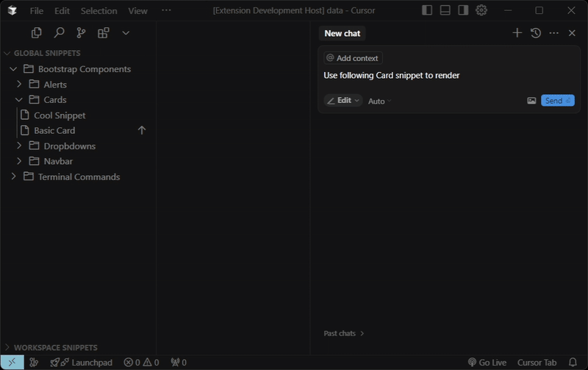Image resolution: width=588 pixels, height=370 pixels.
Task: Open Launchpad in status bar
Action: [82, 363]
